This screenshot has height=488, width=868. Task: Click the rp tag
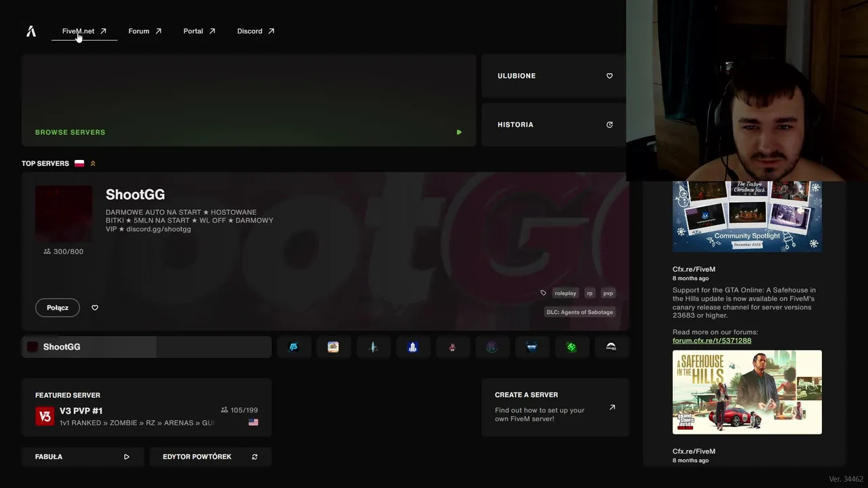pos(590,293)
